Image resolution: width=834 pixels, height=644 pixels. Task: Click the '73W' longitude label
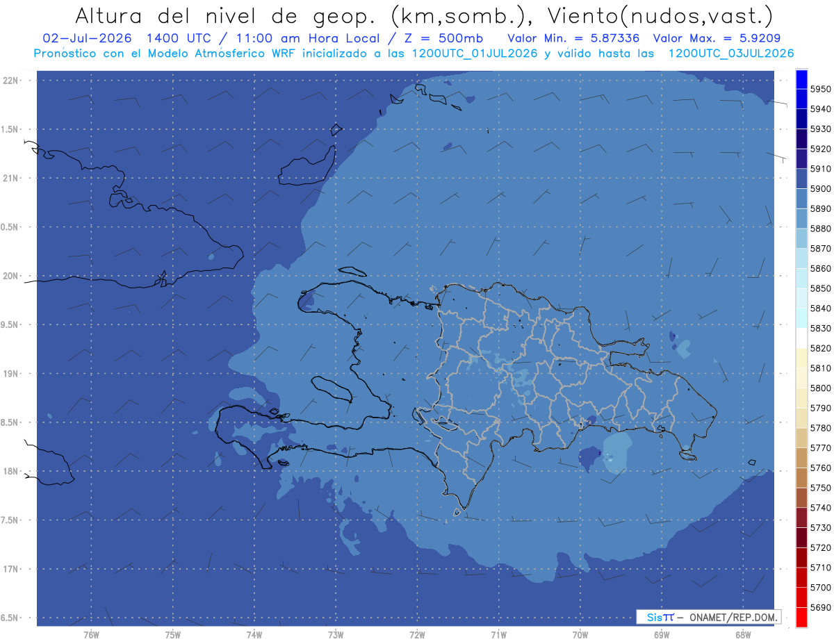[x=336, y=634]
